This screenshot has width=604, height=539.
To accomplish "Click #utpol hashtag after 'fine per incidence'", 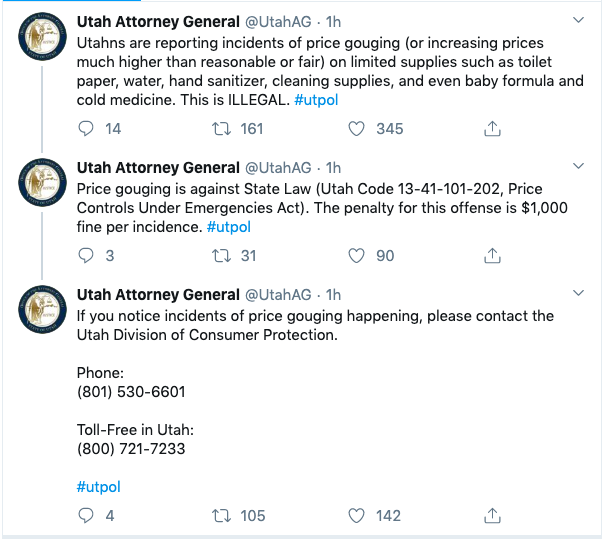I will (228, 227).
